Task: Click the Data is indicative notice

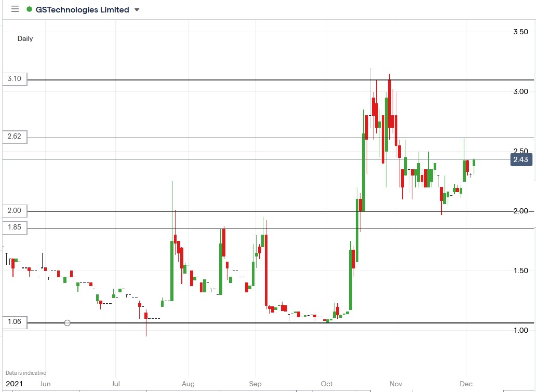Action: [x=25, y=372]
